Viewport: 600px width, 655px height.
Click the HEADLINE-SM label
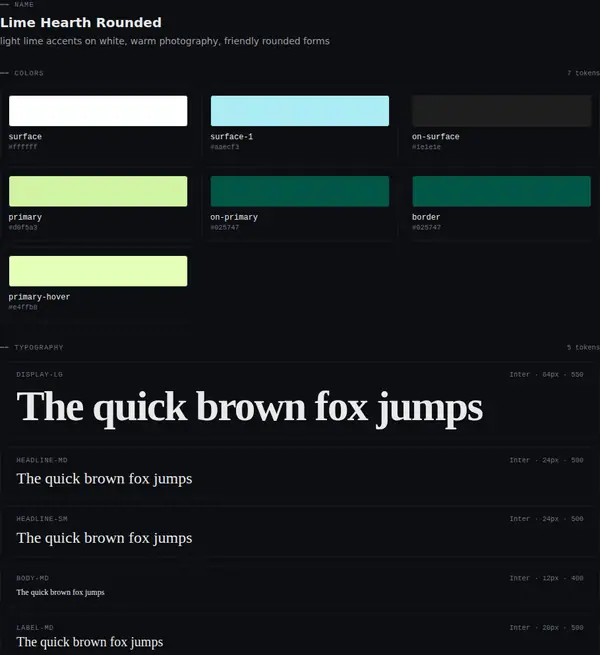pos(42,519)
